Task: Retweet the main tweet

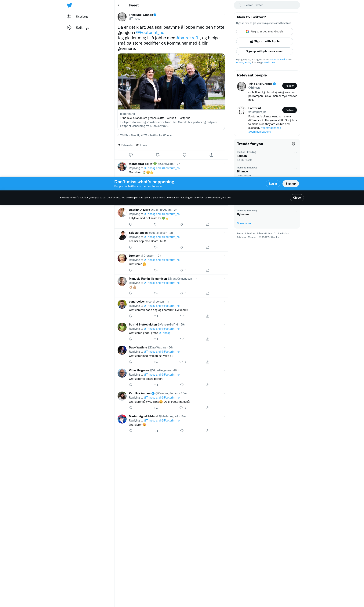Action: click(x=158, y=155)
